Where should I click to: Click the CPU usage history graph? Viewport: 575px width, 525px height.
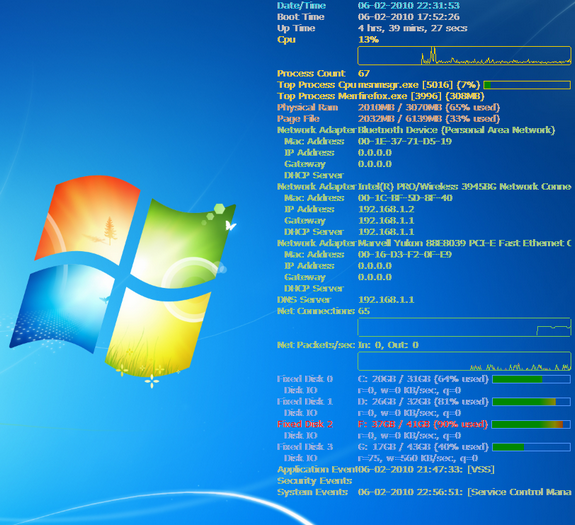[x=464, y=56]
